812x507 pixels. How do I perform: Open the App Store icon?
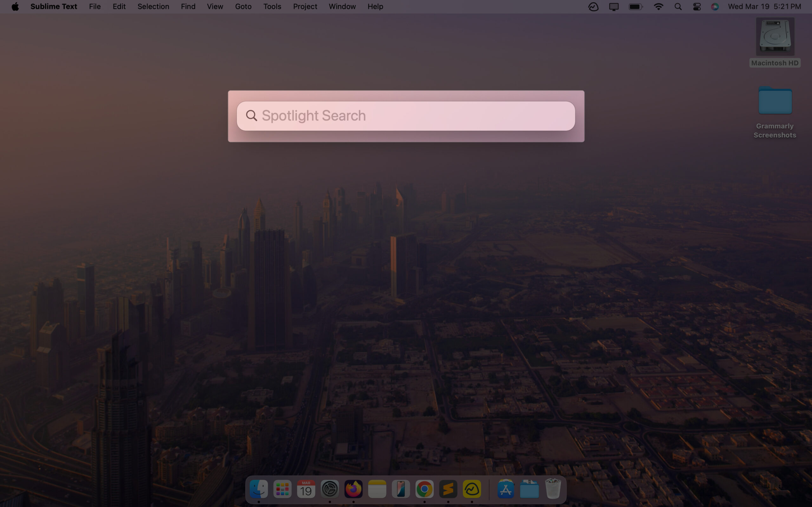506,489
